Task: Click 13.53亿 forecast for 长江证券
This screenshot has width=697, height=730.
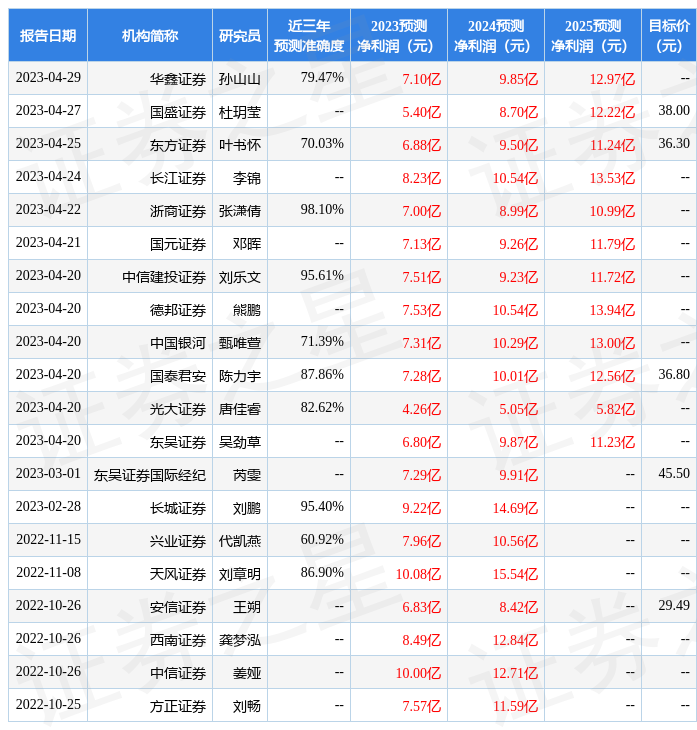Action: (x=612, y=178)
